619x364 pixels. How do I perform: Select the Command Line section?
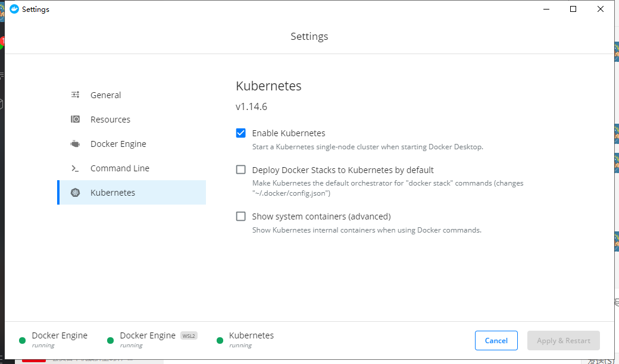pos(120,168)
